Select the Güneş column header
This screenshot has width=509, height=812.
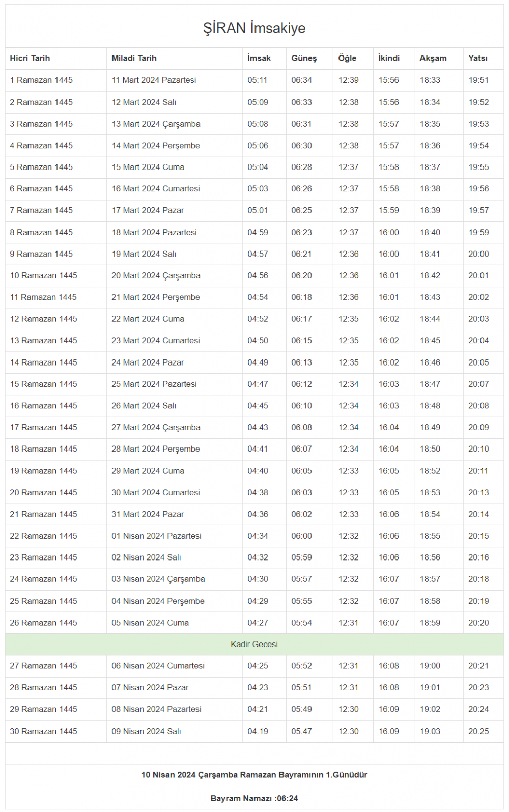[304, 58]
